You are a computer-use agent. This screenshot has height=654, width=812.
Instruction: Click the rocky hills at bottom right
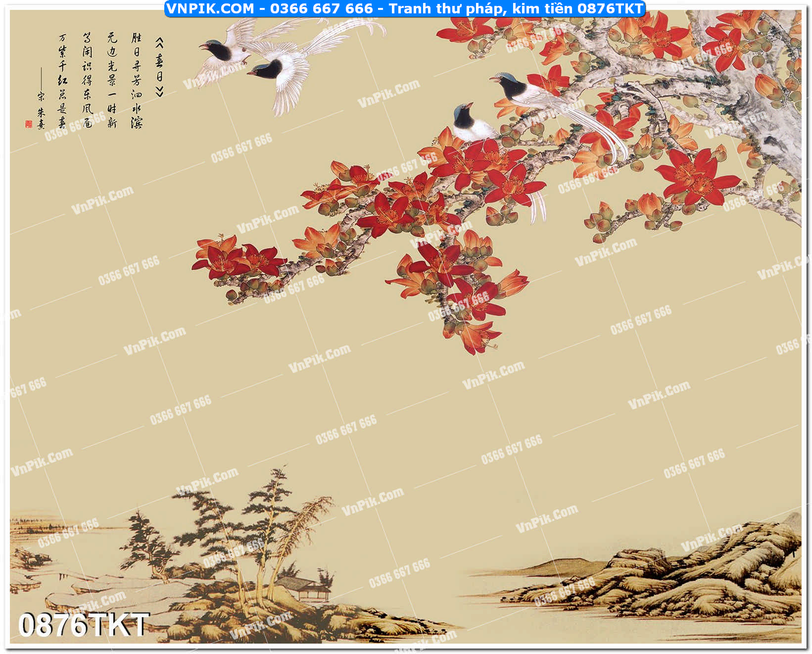click(693, 574)
